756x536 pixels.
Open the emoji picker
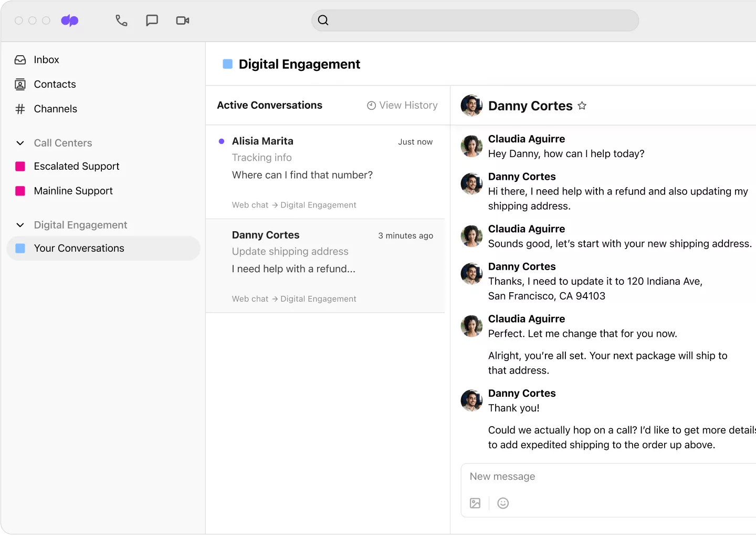coord(503,503)
